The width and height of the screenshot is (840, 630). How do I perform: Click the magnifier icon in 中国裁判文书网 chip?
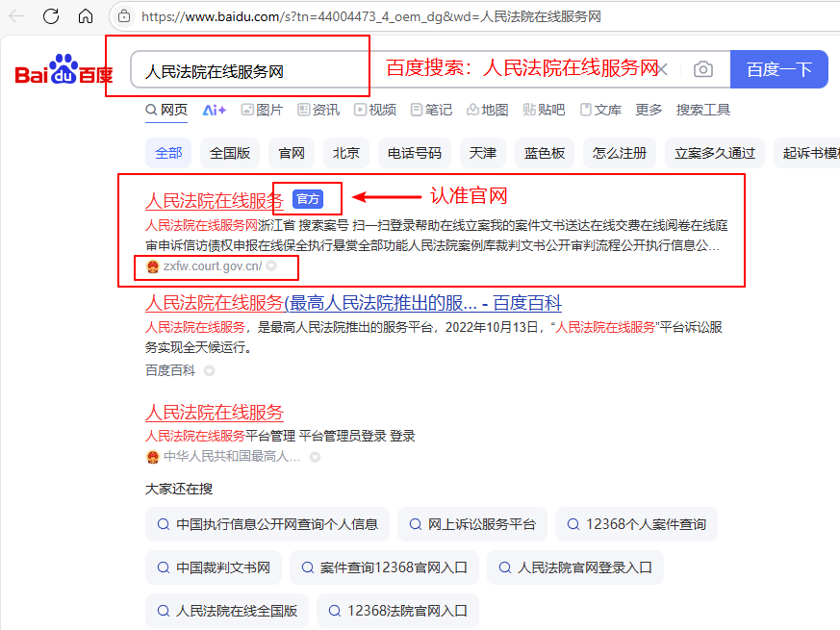(164, 567)
